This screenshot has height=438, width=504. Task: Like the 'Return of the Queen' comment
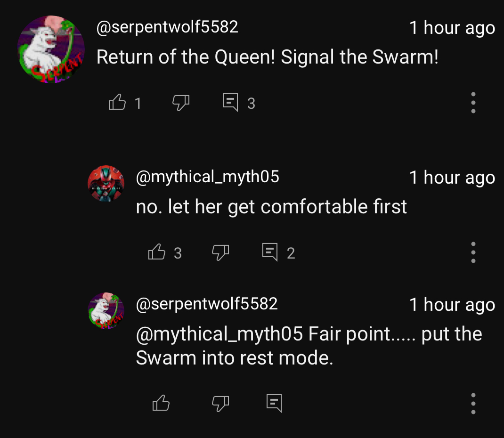117,102
